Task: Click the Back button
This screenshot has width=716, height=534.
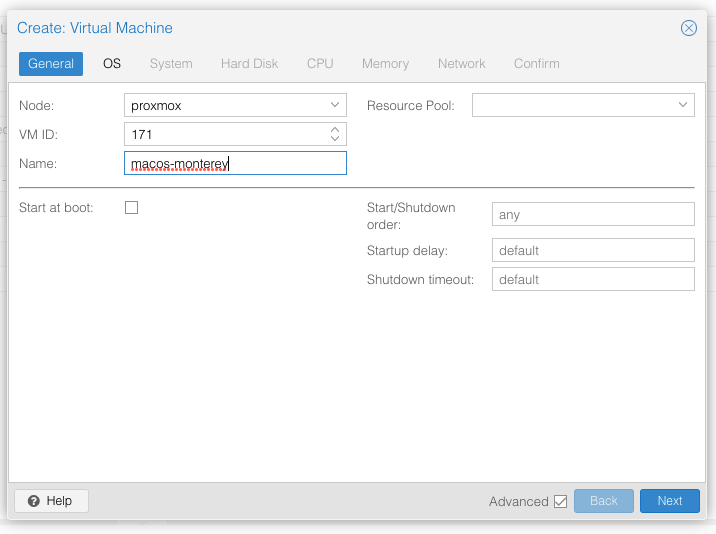Action: click(x=604, y=501)
